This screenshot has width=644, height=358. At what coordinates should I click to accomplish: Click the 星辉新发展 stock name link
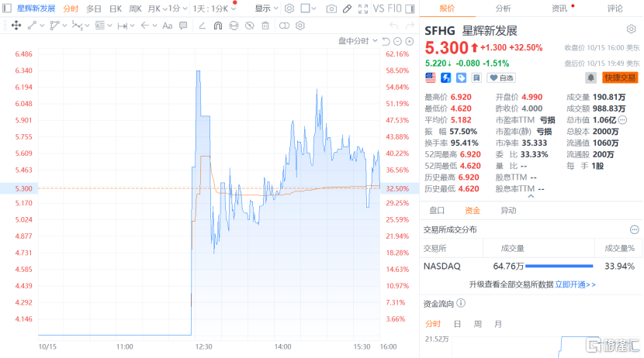(x=36, y=9)
